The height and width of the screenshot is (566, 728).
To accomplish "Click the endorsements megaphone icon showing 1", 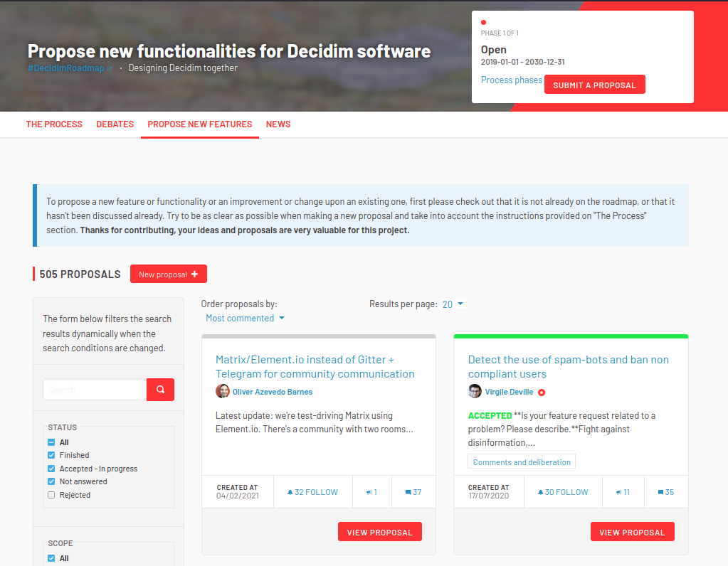I will tap(369, 492).
